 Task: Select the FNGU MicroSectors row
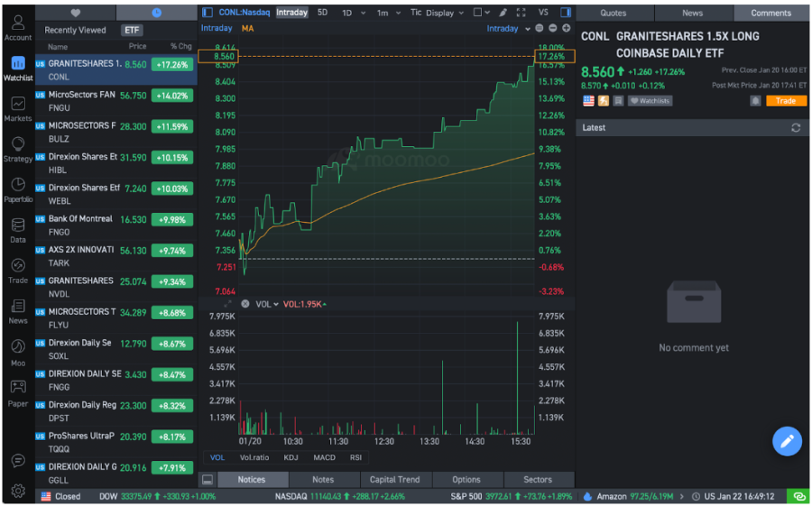[x=116, y=101]
